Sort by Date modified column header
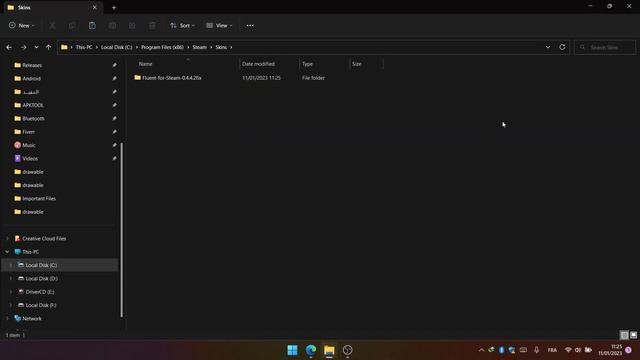This screenshot has height=360, width=640. tap(258, 64)
